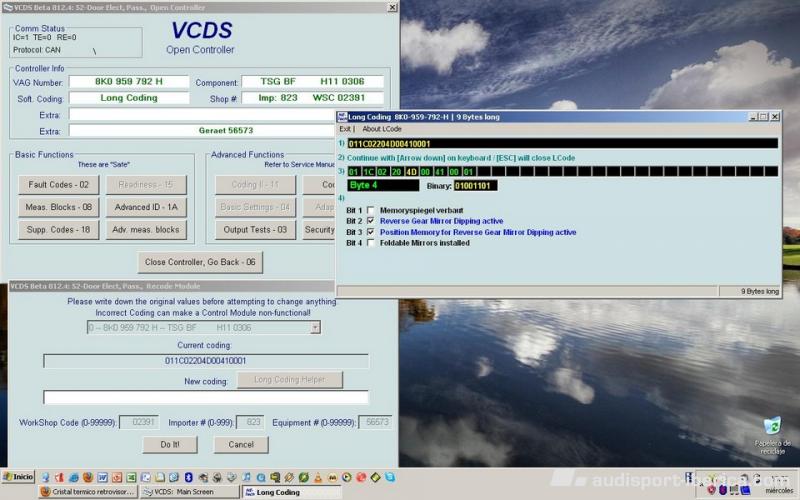The height and width of the screenshot is (500, 800).
Task: Click the Readiness - 15 button
Action: (146, 185)
